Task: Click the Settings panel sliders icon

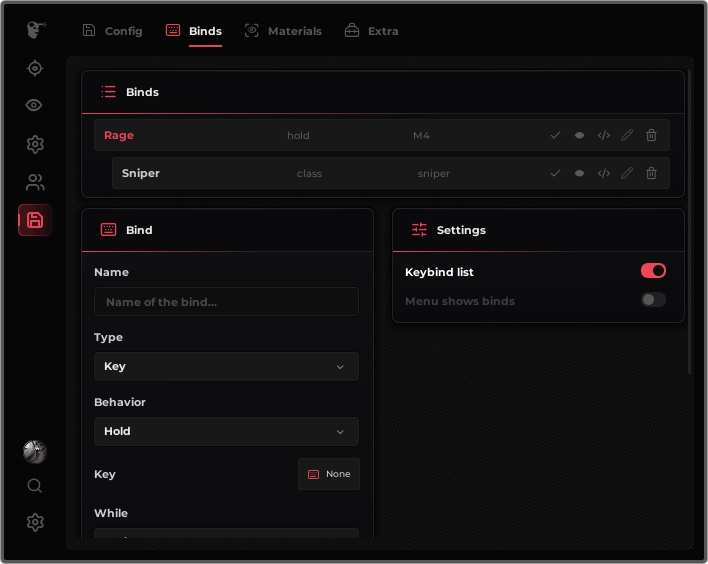Action: [419, 230]
